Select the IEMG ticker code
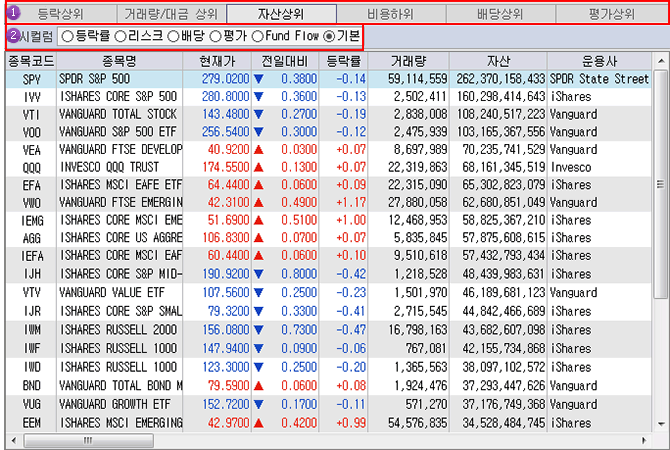This screenshot has height=450, width=670. click(x=32, y=221)
